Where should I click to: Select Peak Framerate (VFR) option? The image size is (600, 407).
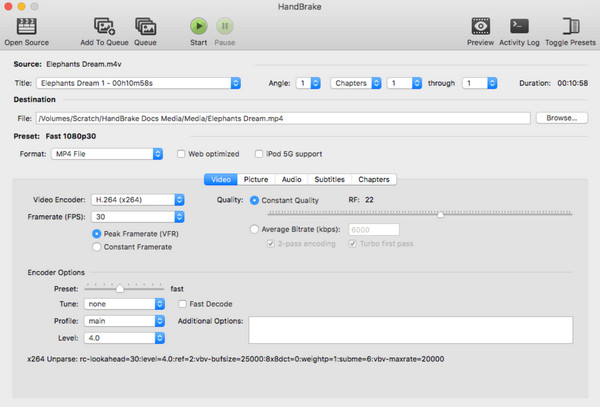(x=96, y=233)
